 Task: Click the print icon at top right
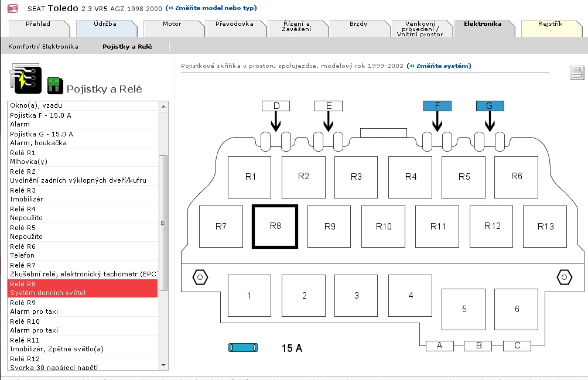(x=576, y=73)
